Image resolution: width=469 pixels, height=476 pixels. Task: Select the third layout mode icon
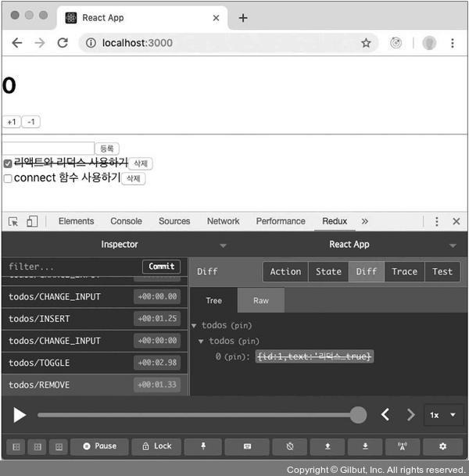[x=59, y=446]
